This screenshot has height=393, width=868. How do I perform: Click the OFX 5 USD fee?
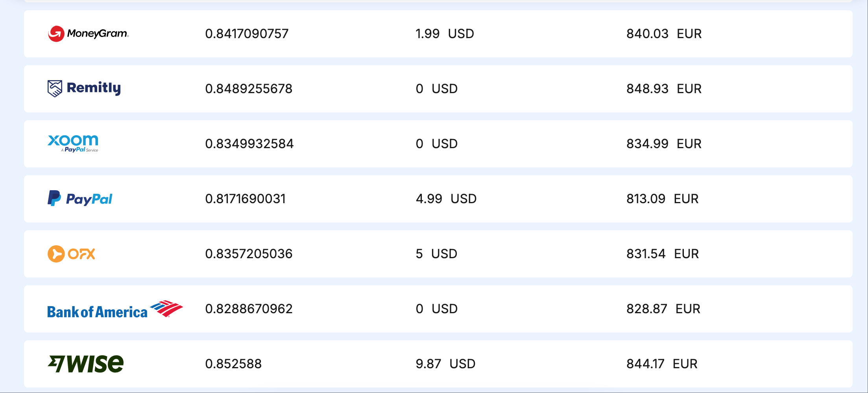click(436, 254)
